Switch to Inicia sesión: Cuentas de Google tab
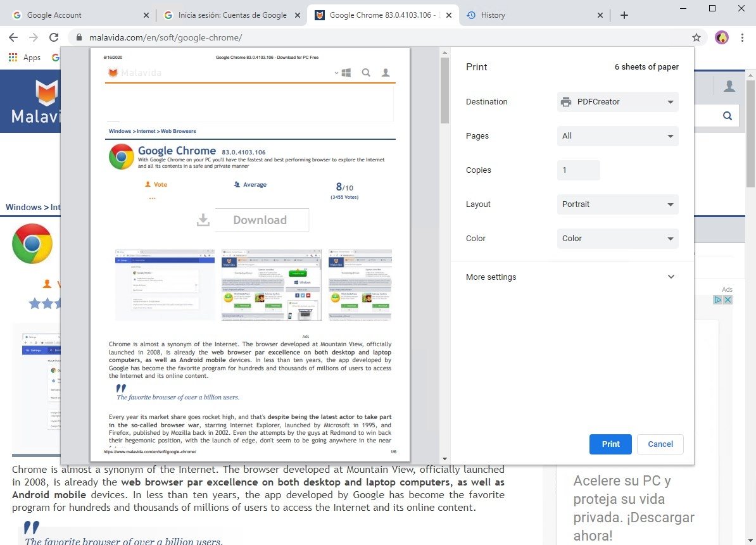This screenshot has width=756, height=545. (x=232, y=15)
